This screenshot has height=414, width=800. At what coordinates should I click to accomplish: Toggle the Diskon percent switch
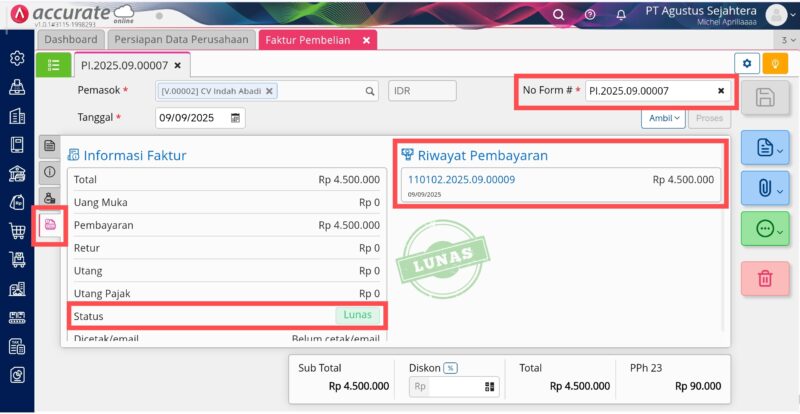point(450,368)
